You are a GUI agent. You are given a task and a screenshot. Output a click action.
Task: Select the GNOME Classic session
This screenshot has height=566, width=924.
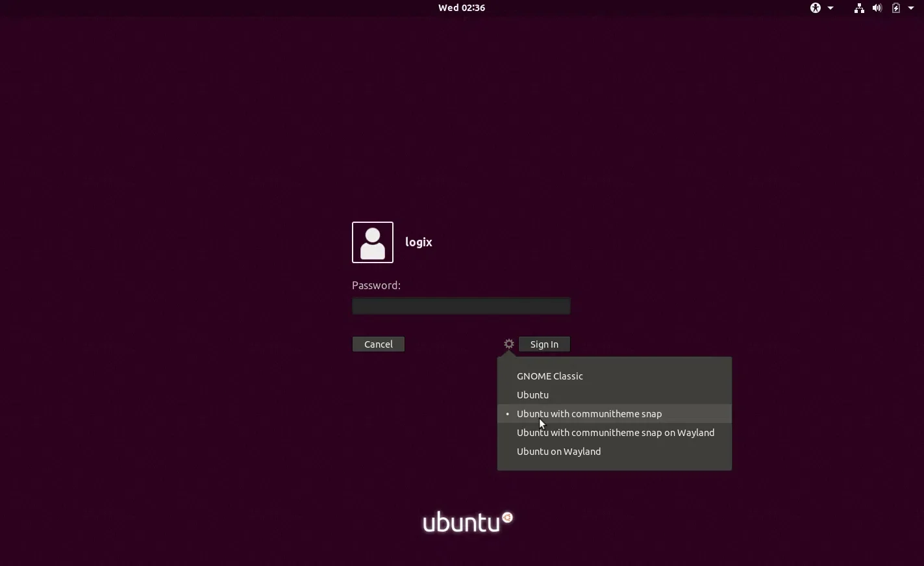point(614,376)
